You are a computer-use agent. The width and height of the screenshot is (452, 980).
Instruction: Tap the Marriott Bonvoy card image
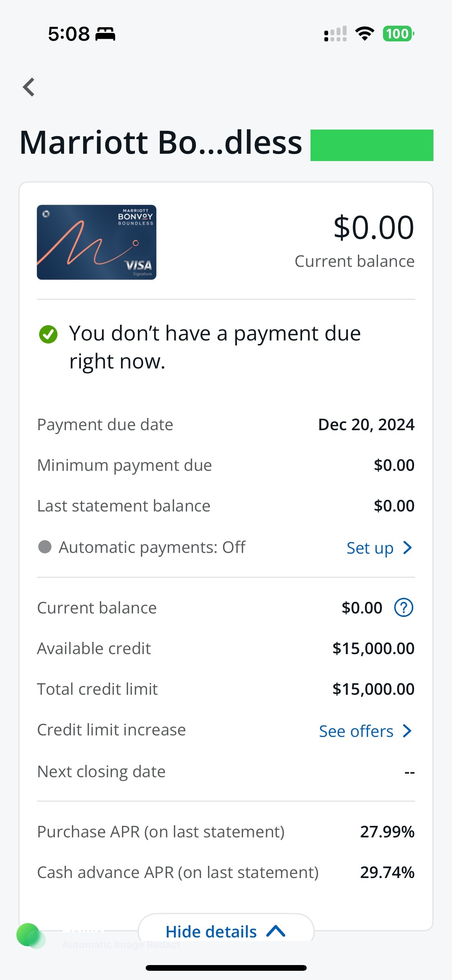click(97, 242)
